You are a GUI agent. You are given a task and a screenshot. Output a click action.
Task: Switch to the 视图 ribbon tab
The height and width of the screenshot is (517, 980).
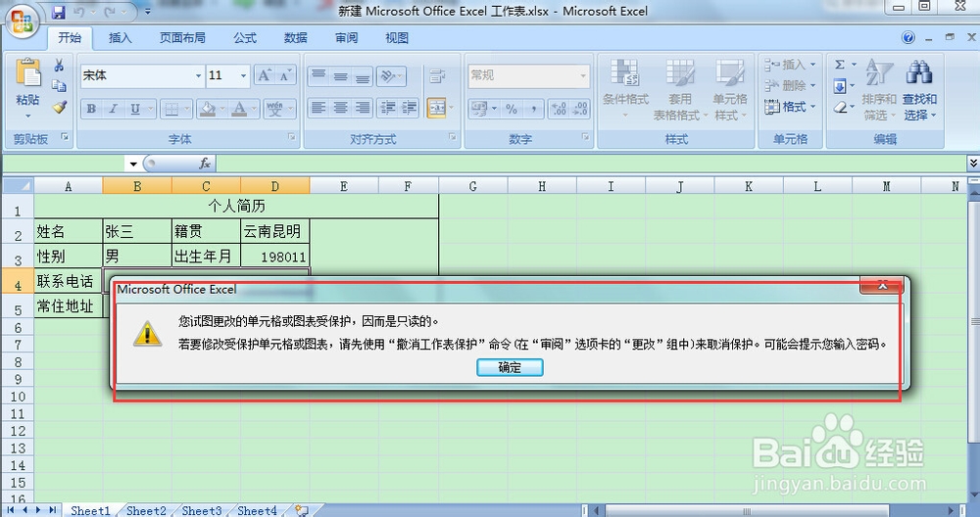[397, 38]
